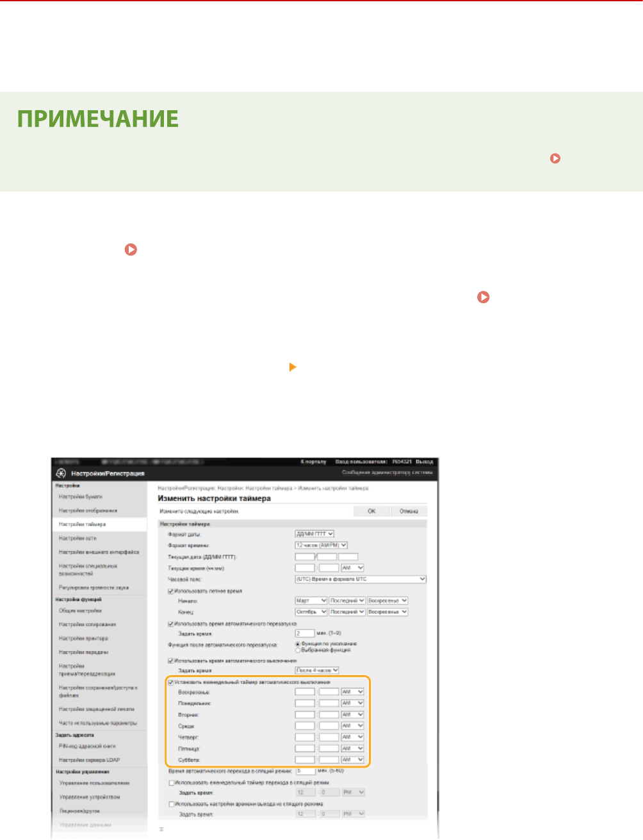
Task: Select 'Настройки таймера' sidebar item
Action: click(83, 524)
